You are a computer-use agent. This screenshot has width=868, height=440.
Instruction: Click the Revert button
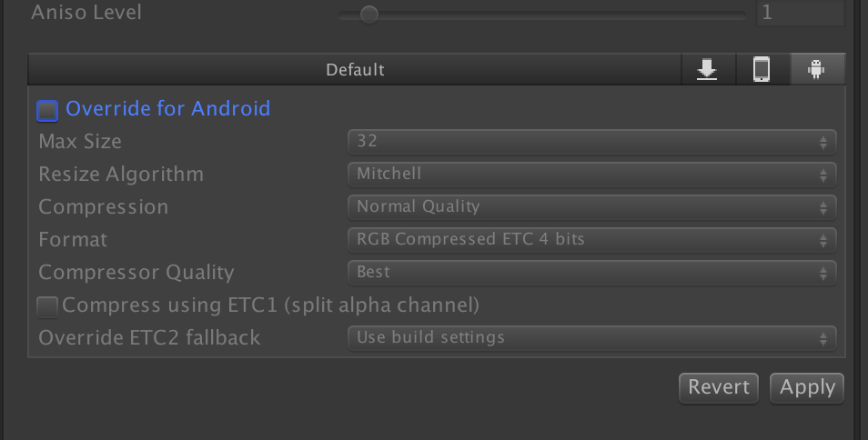[719, 387]
